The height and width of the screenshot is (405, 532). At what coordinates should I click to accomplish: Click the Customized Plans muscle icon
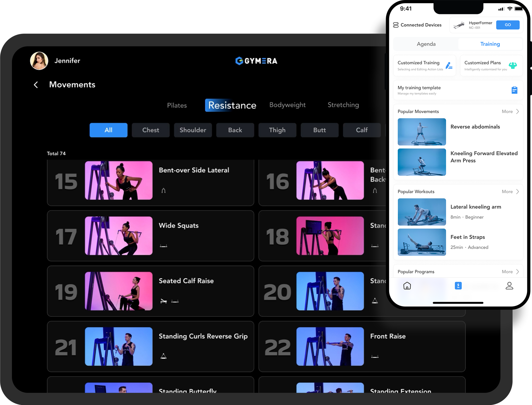point(512,66)
